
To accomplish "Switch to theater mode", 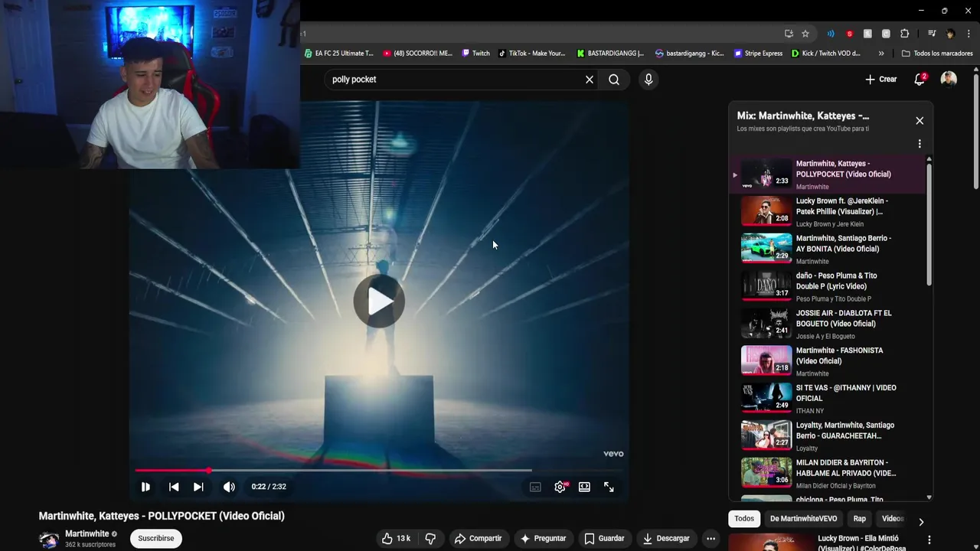I will [x=584, y=487].
